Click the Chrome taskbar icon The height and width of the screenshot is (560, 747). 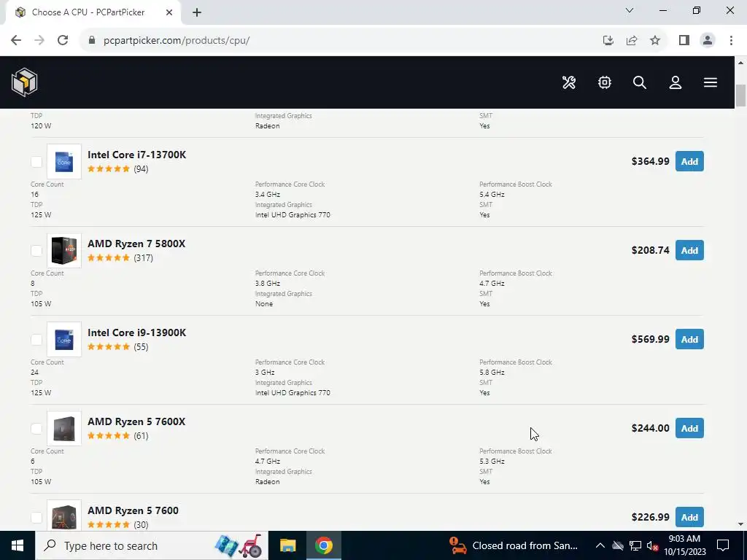pos(323,545)
